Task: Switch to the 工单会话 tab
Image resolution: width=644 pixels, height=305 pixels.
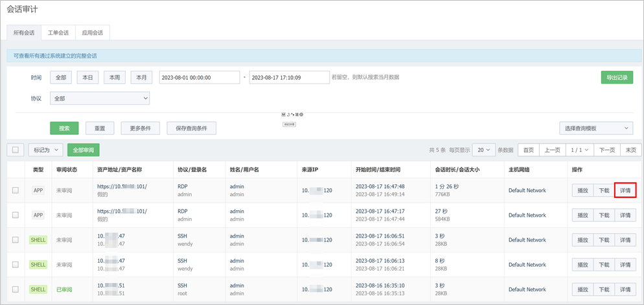Action: point(58,32)
